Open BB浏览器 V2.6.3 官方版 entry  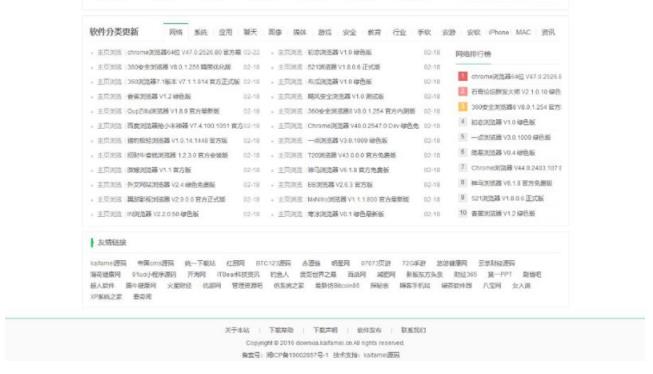tap(340, 185)
